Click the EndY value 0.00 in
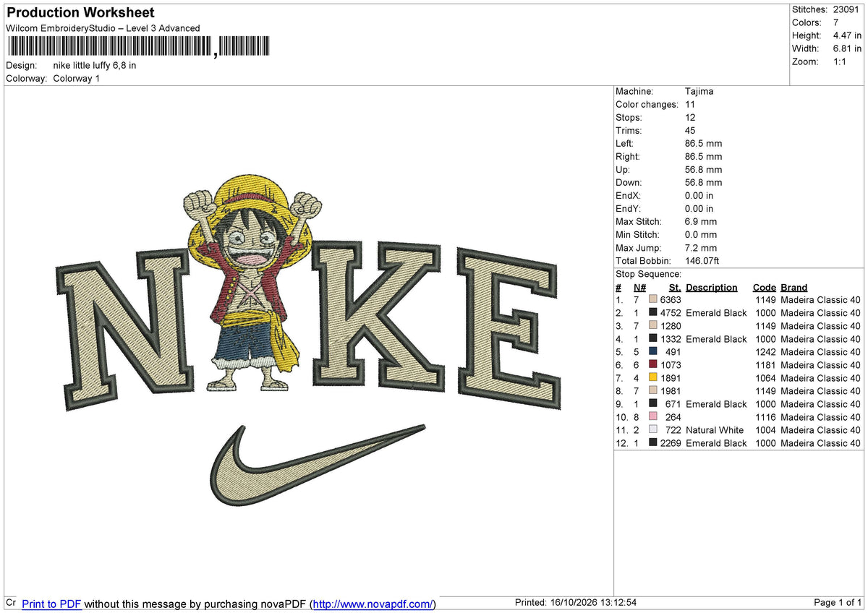 point(699,208)
